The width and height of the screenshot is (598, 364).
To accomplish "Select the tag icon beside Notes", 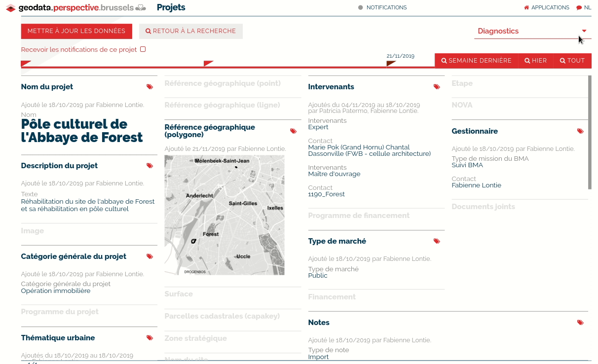I will coord(580,322).
